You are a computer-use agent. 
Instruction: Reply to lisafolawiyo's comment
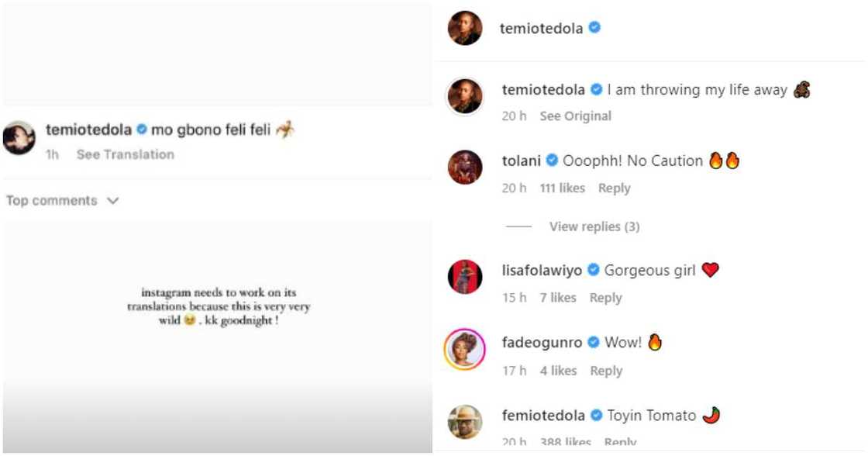click(605, 297)
